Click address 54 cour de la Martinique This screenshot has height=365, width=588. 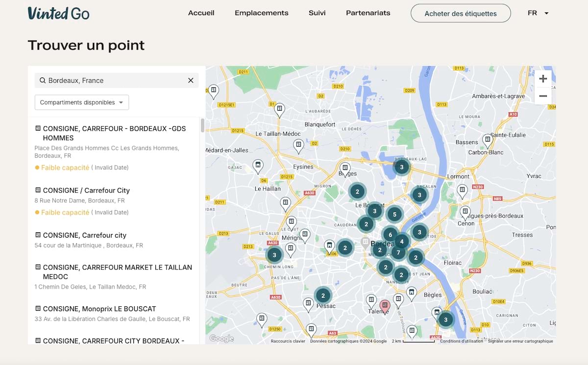click(x=89, y=245)
